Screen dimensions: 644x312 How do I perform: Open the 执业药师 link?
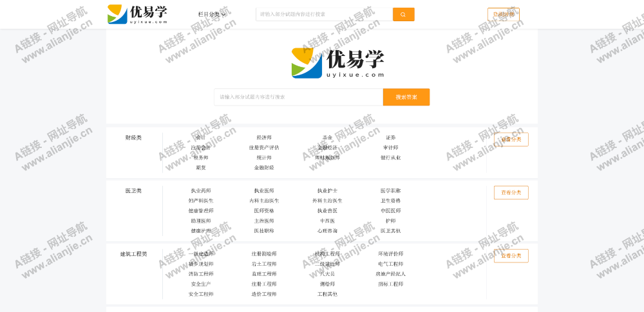[x=201, y=191]
